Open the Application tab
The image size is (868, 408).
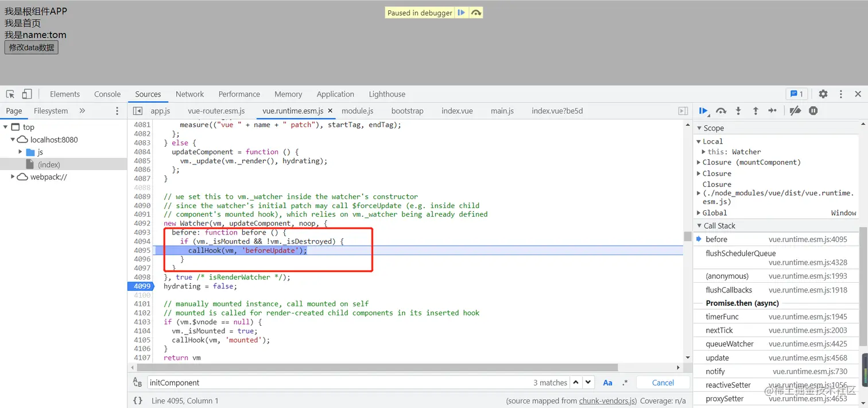[x=335, y=94]
